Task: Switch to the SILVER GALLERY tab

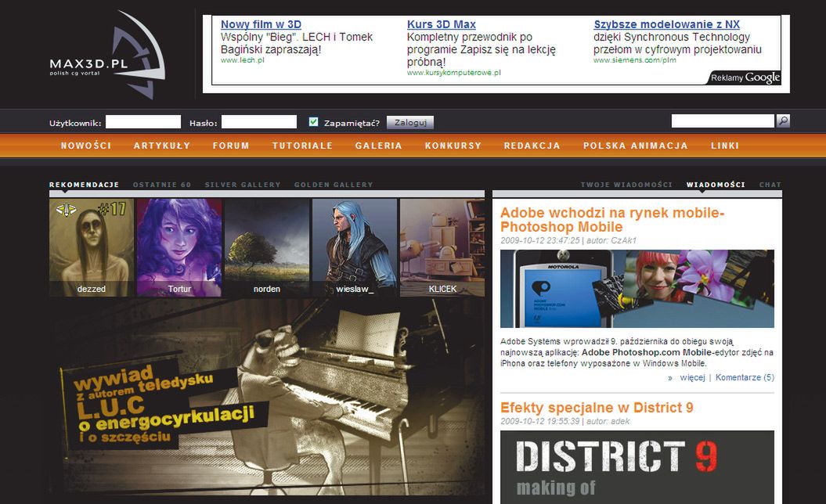Action: pyautogui.click(x=243, y=185)
